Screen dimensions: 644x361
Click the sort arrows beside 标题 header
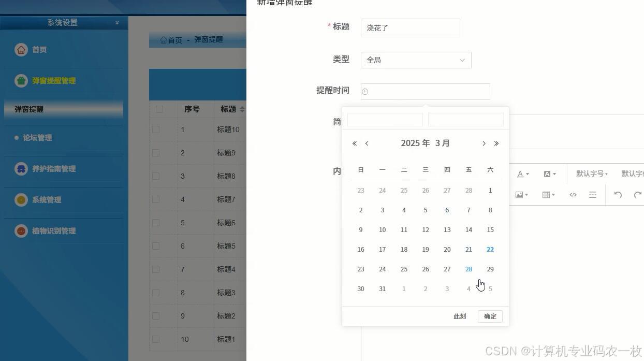coord(242,109)
